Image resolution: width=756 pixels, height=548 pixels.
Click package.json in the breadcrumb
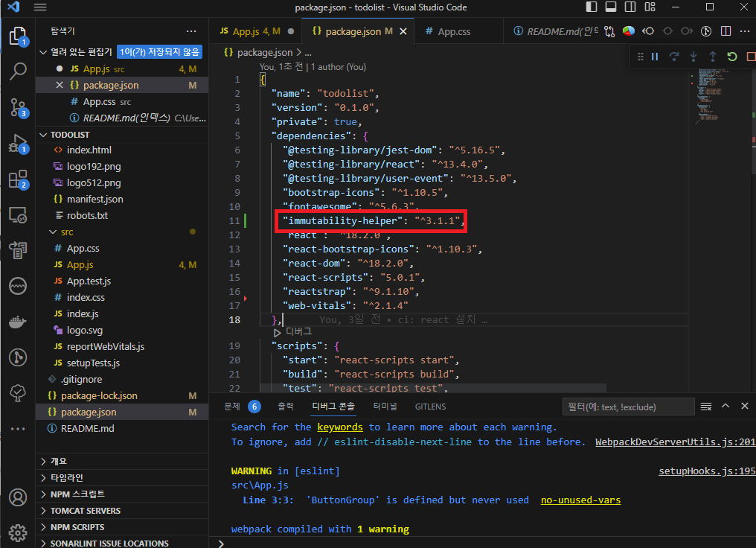point(265,53)
